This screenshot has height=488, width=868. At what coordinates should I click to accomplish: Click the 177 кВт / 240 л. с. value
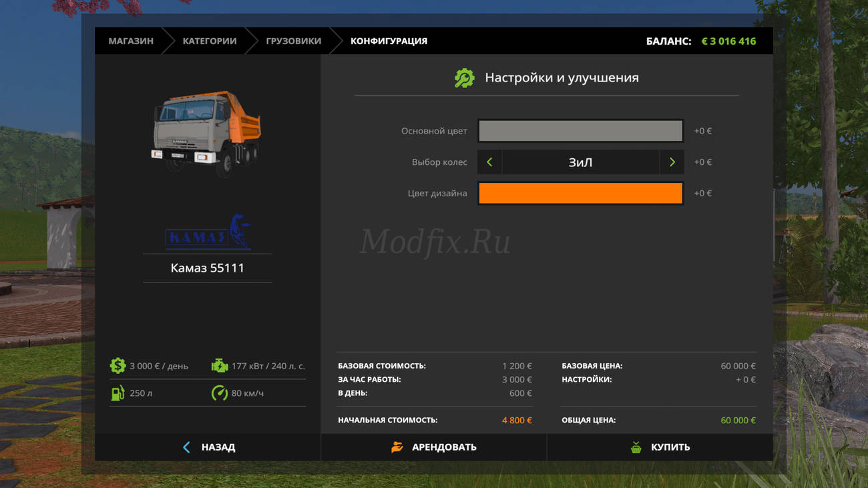click(x=268, y=366)
